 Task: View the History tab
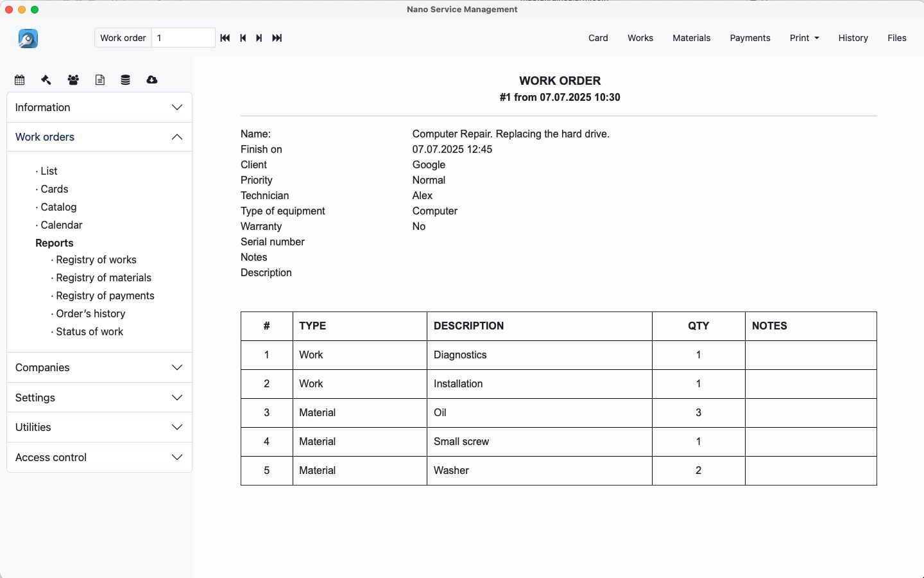click(x=853, y=38)
